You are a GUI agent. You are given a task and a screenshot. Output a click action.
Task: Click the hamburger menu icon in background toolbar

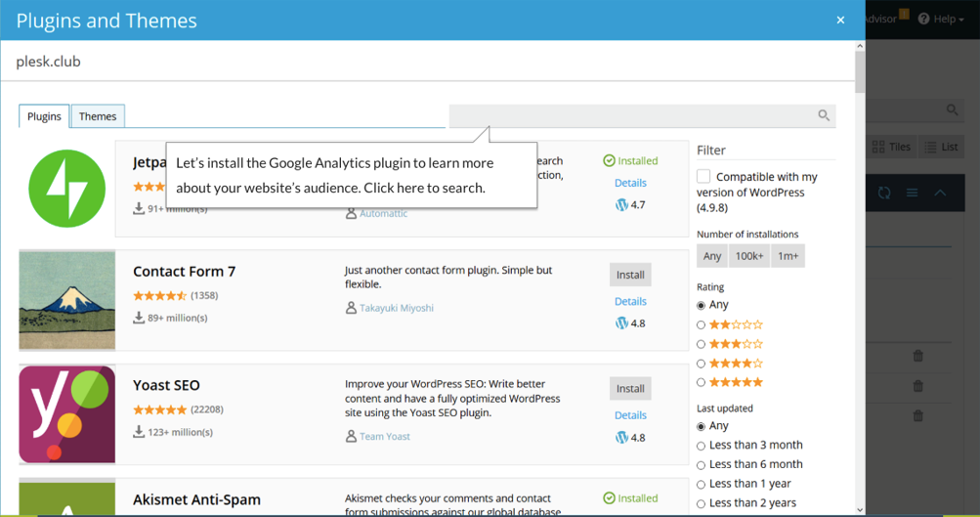[912, 193]
